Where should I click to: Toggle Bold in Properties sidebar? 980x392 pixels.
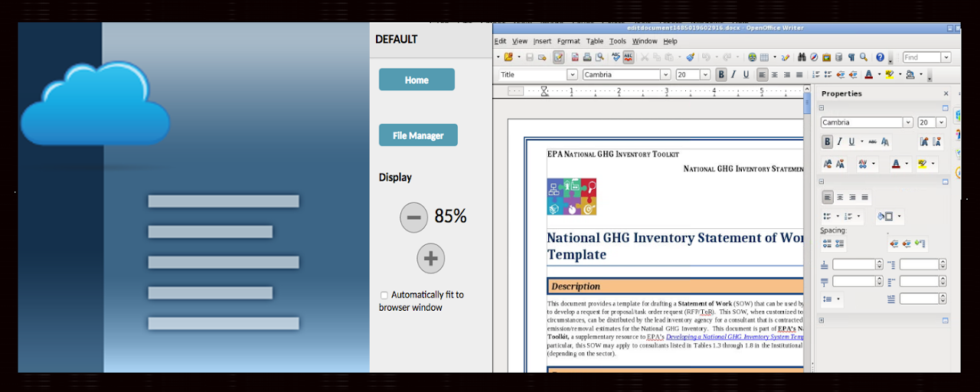(827, 142)
